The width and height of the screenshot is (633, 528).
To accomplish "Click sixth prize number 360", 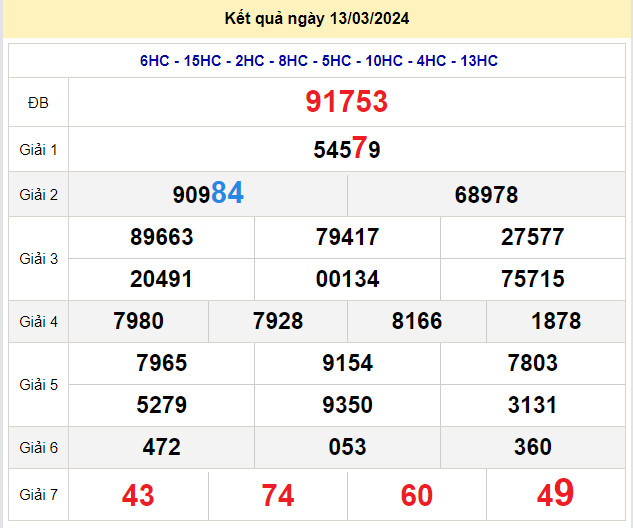I will click(532, 447).
